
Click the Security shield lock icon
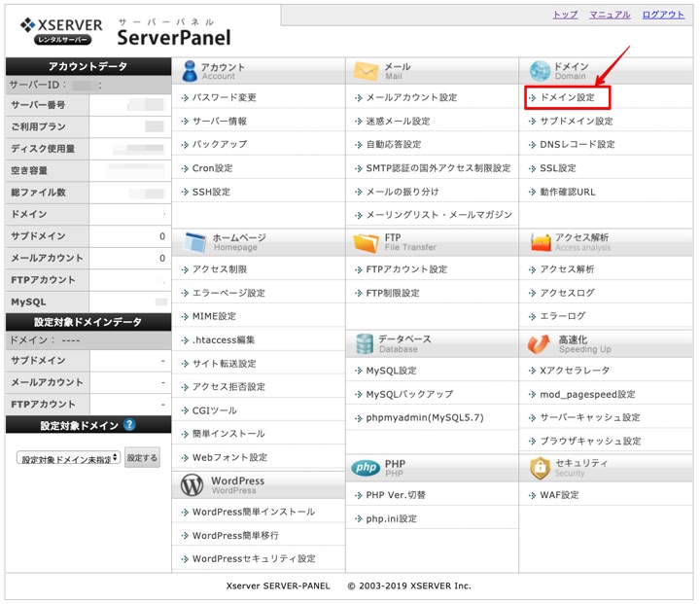(540, 468)
